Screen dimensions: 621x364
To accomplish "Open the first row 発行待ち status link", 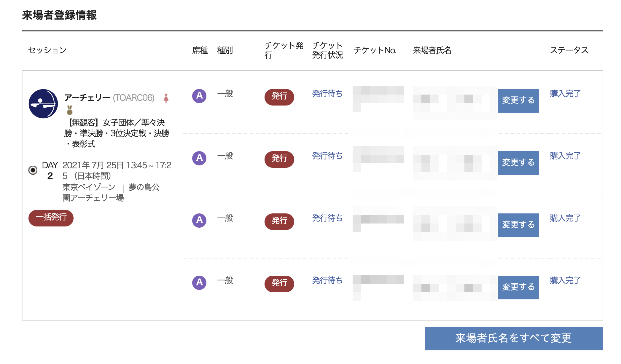I will tap(327, 94).
